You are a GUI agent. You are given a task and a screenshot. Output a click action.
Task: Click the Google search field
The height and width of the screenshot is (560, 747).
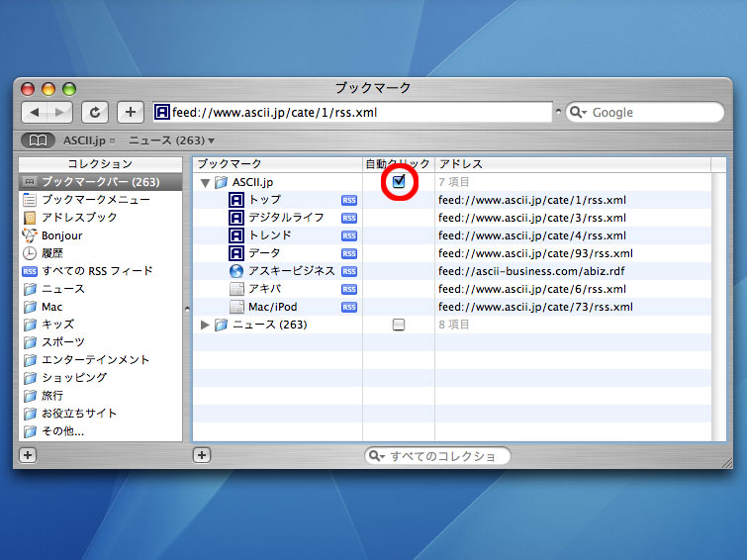(653, 113)
